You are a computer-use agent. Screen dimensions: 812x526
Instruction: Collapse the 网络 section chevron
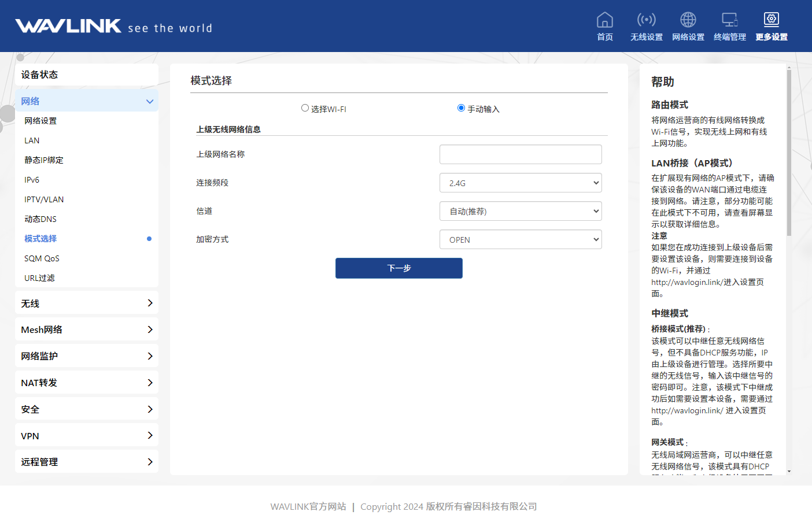(150, 102)
